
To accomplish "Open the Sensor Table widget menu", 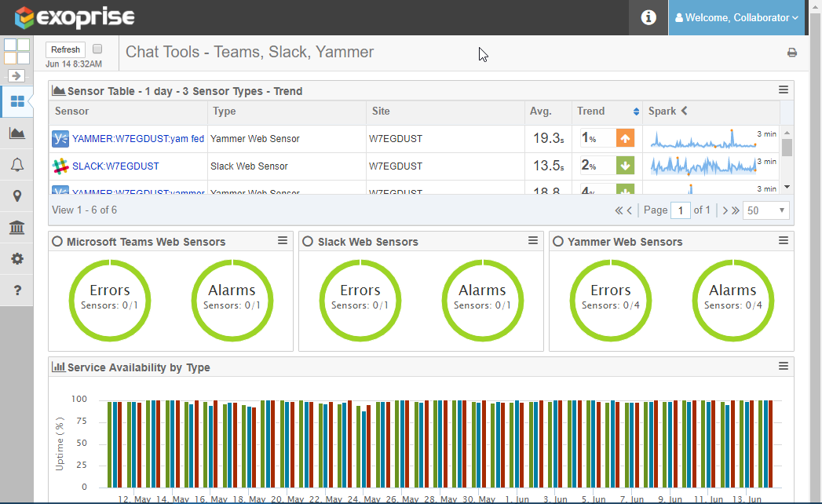I will coord(784,90).
